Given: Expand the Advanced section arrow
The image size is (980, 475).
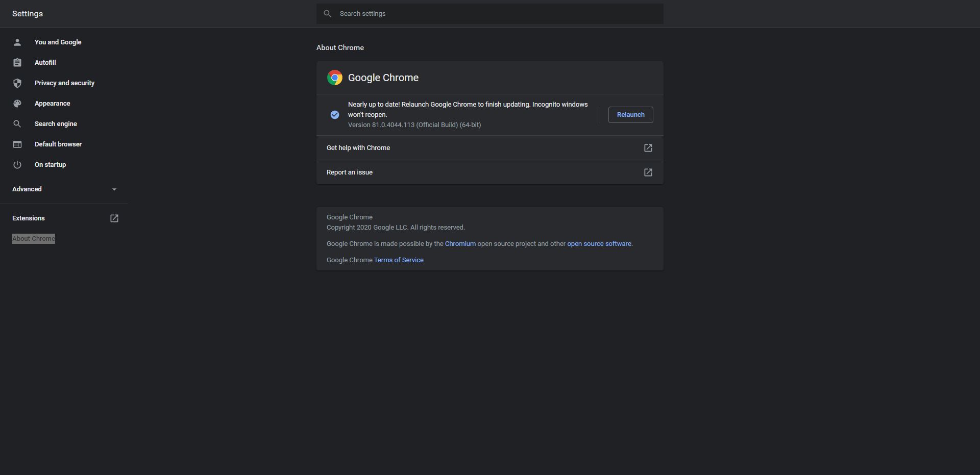Looking at the screenshot, I should pyautogui.click(x=114, y=189).
